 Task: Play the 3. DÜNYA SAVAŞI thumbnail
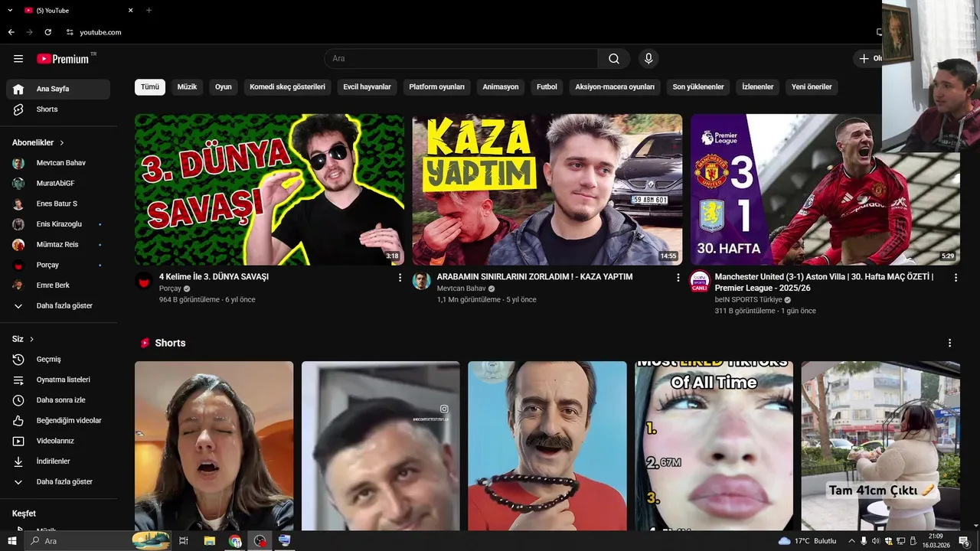[269, 190]
